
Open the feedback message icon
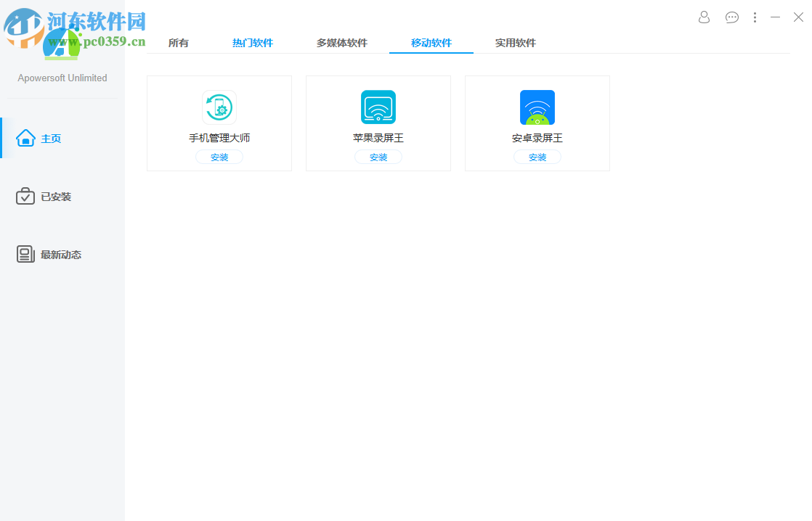point(731,17)
